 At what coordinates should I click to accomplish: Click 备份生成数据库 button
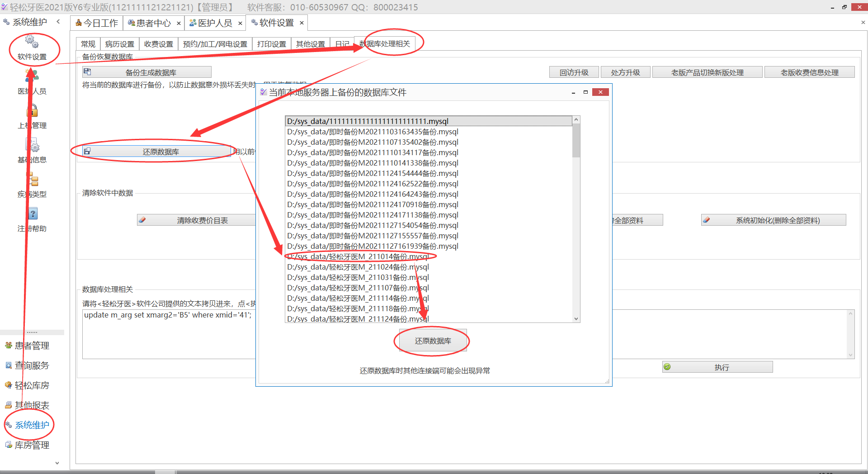point(147,72)
